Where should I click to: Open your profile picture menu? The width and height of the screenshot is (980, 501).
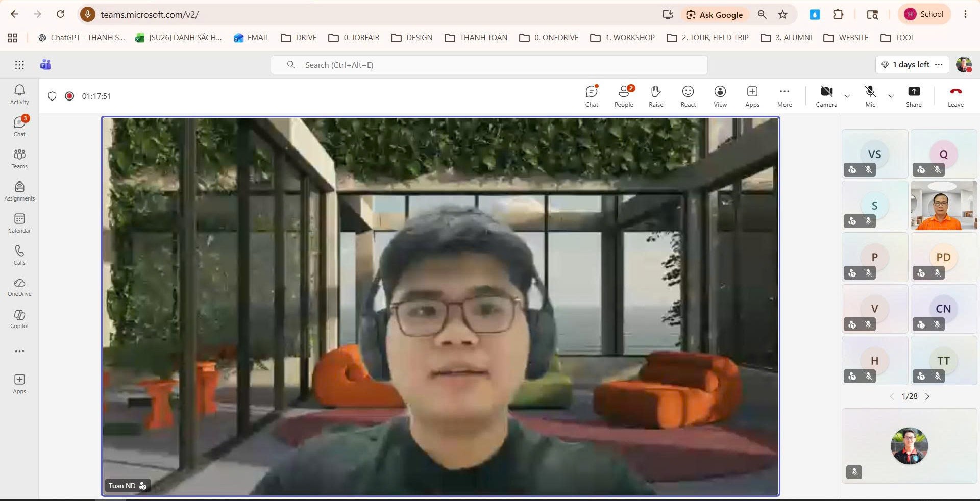(964, 65)
